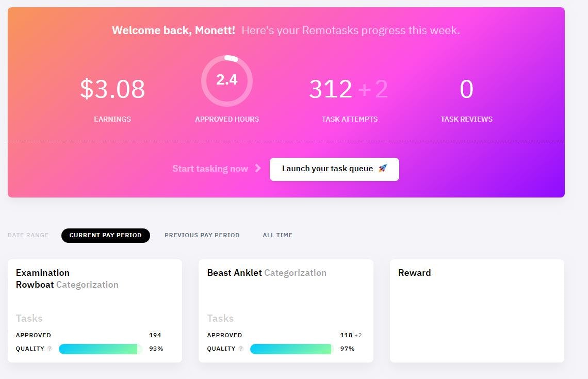Click the 194 approved count in Examination Rowboat
The image size is (588, 379).
[155, 335]
